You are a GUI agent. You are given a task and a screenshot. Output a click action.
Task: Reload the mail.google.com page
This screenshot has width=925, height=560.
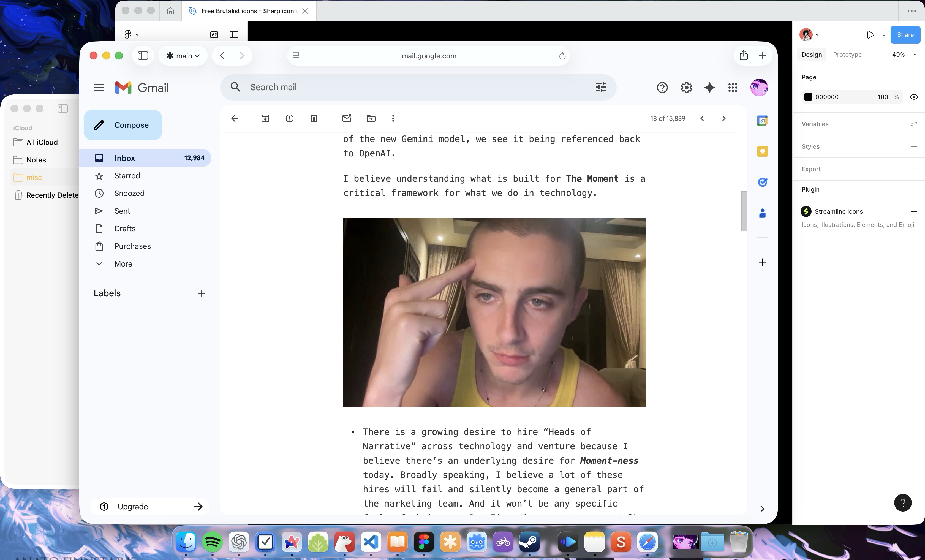tap(562, 56)
